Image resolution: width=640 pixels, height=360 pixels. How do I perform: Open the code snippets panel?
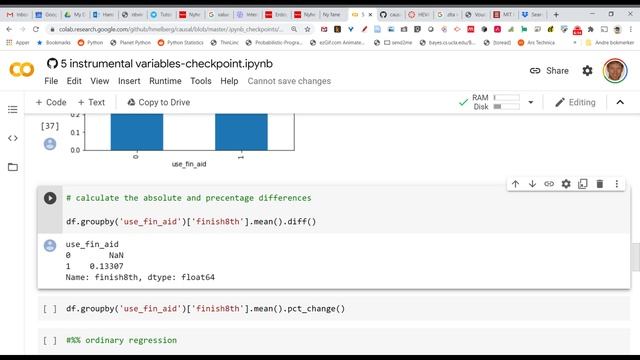[x=13, y=138]
